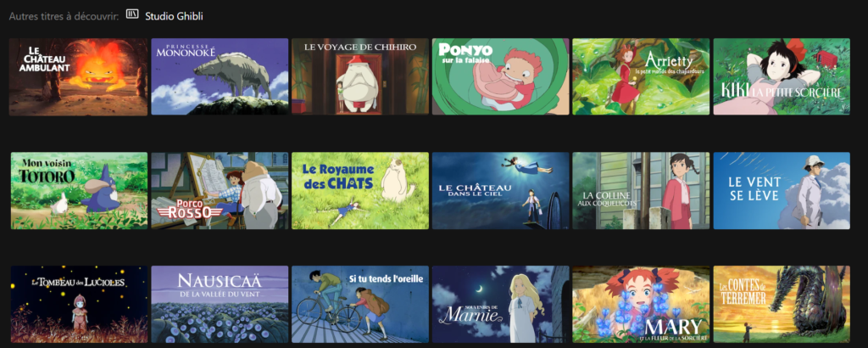Select Les Contes de Terremer
The width and height of the screenshot is (868, 348).
[x=782, y=304]
